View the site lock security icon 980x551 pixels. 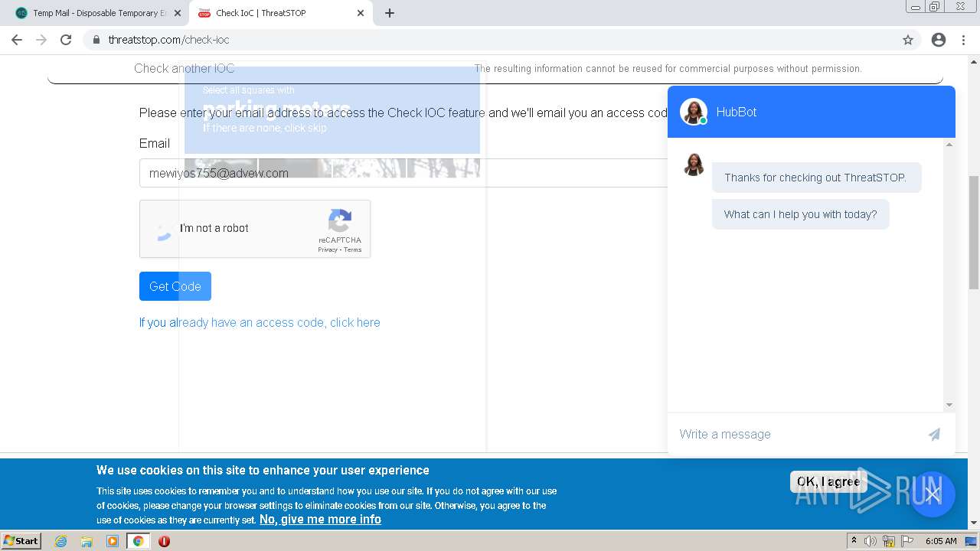(x=96, y=40)
